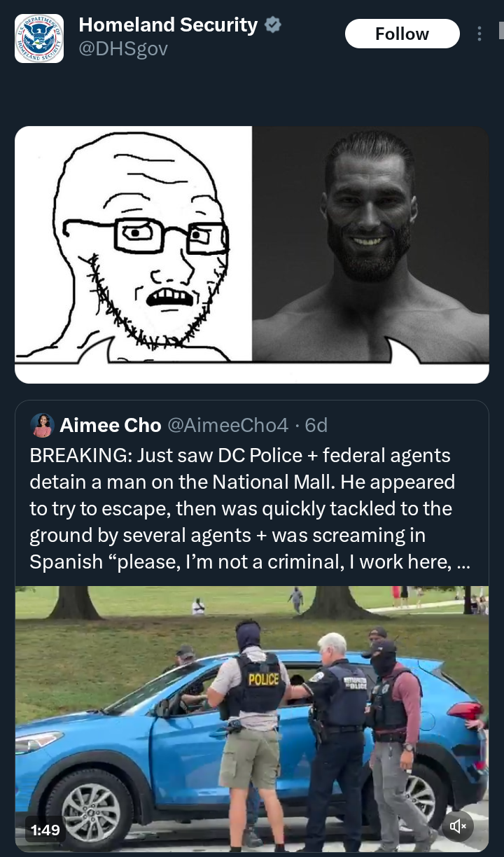Open Aimee Cho's small profile avatar
Viewport: 504px width, 857px height.
42,425
